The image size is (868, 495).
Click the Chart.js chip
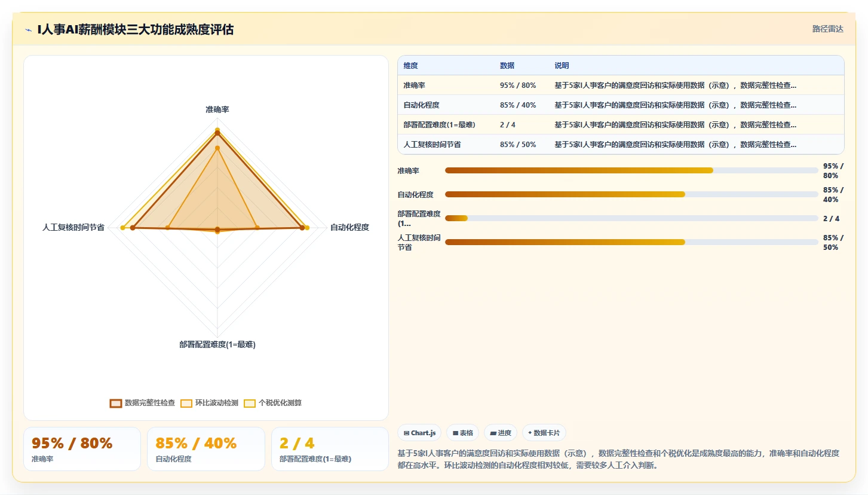pos(419,433)
